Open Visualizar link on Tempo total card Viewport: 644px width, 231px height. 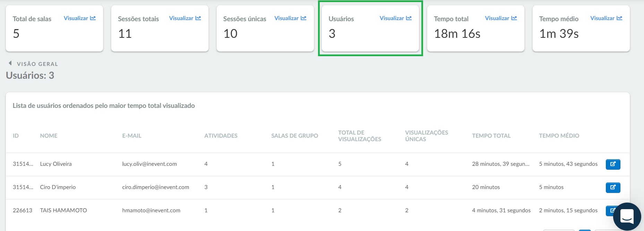pyautogui.click(x=501, y=18)
